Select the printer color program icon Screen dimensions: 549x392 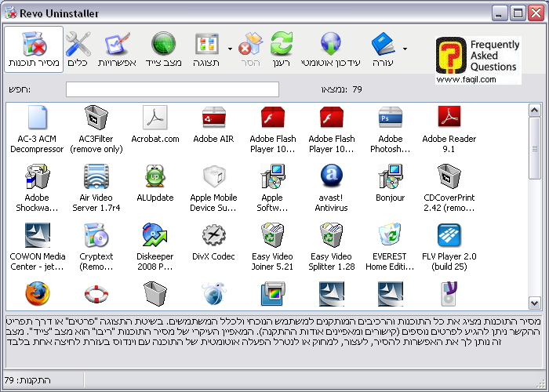click(272, 294)
